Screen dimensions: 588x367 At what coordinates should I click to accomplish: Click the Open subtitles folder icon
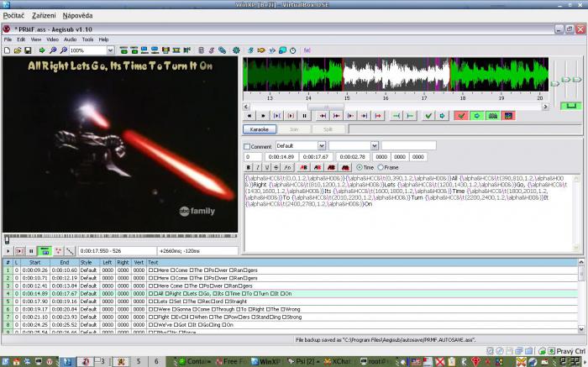pyautogui.click(x=18, y=50)
